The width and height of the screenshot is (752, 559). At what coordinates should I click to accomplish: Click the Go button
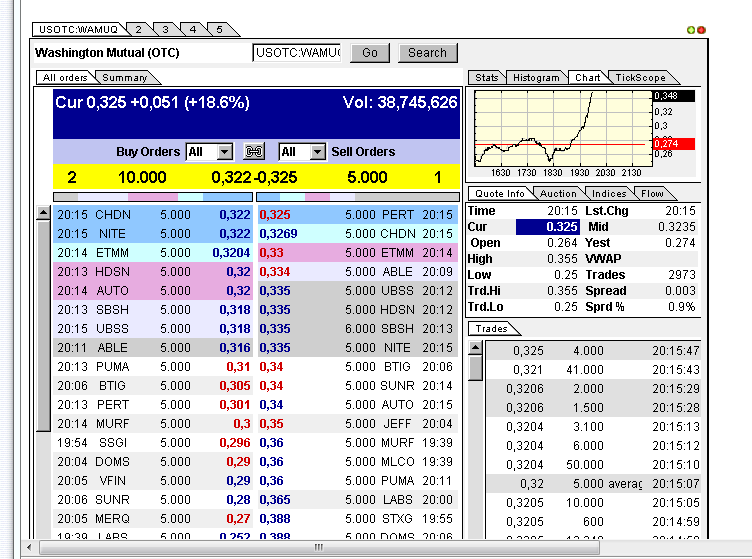370,53
